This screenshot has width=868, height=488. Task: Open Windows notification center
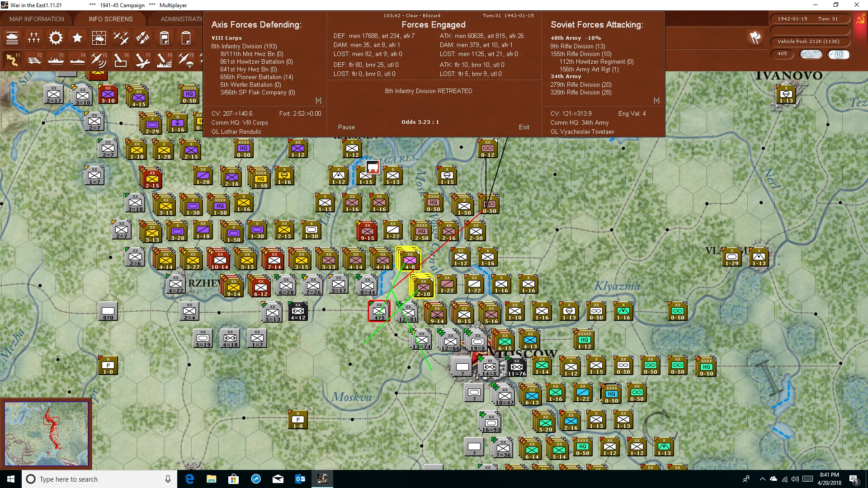(854, 479)
